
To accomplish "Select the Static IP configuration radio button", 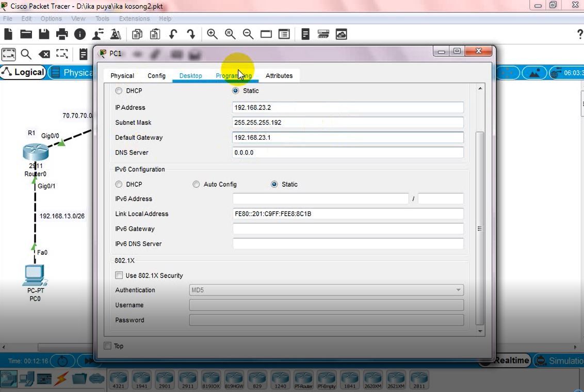I will pyautogui.click(x=235, y=90).
